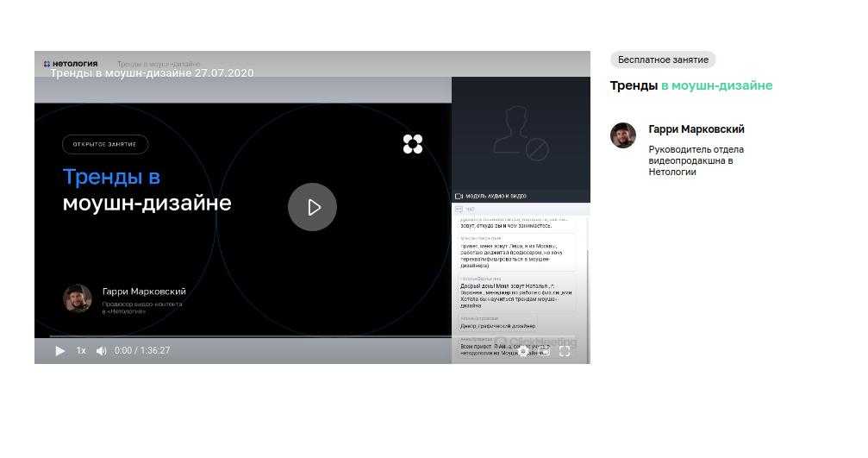Click the speaker photo on the slide

click(x=78, y=298)
